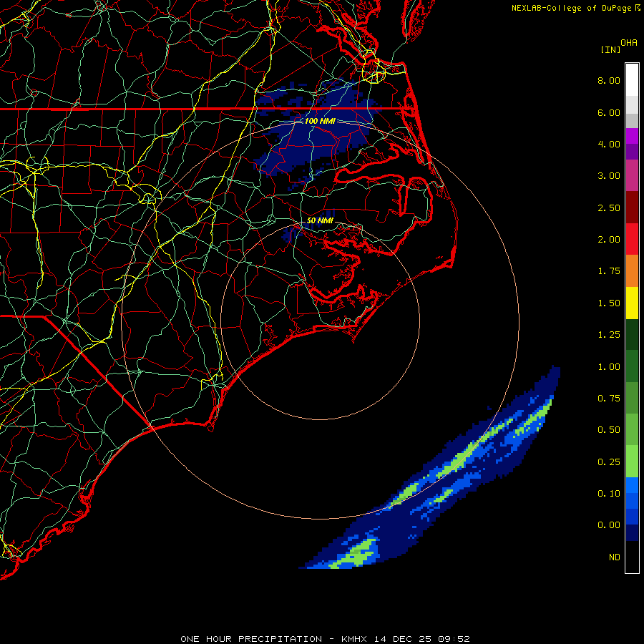Pick the bright magenta legend swatch
Viewport: 644px width, 644px height.
coord(632,136)
